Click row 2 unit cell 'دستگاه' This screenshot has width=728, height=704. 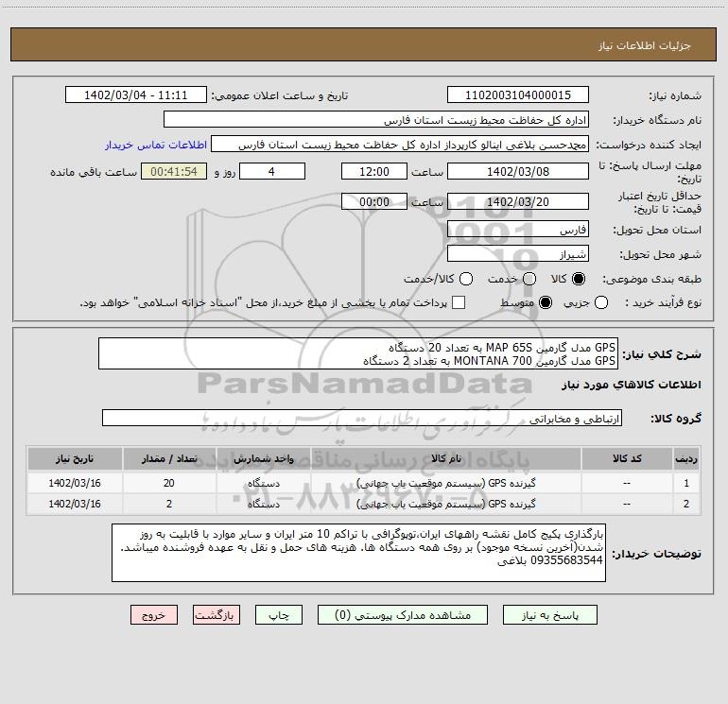pos(263,504)
